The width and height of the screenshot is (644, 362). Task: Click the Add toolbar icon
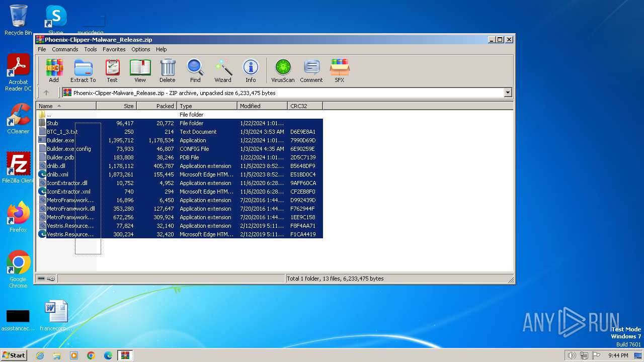[x=54, y=71]
